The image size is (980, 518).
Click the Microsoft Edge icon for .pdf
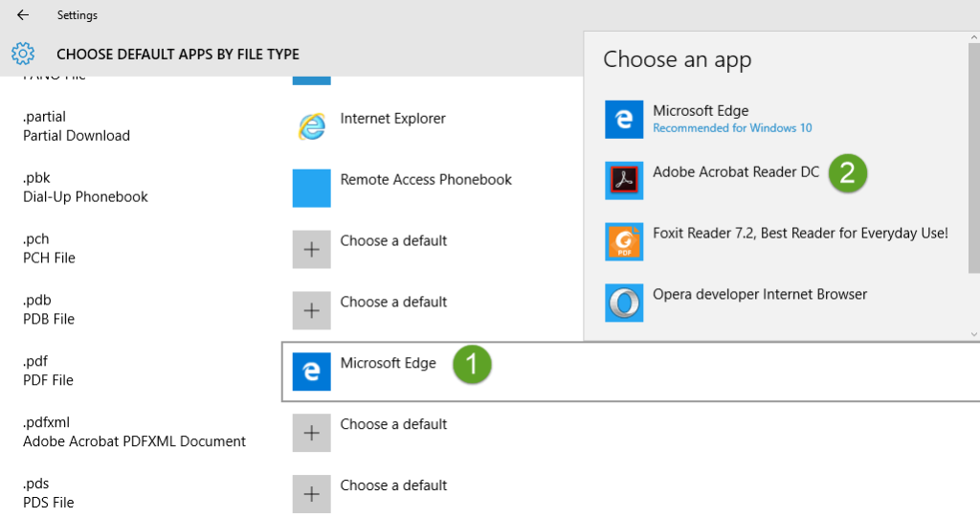coord(311,371)
